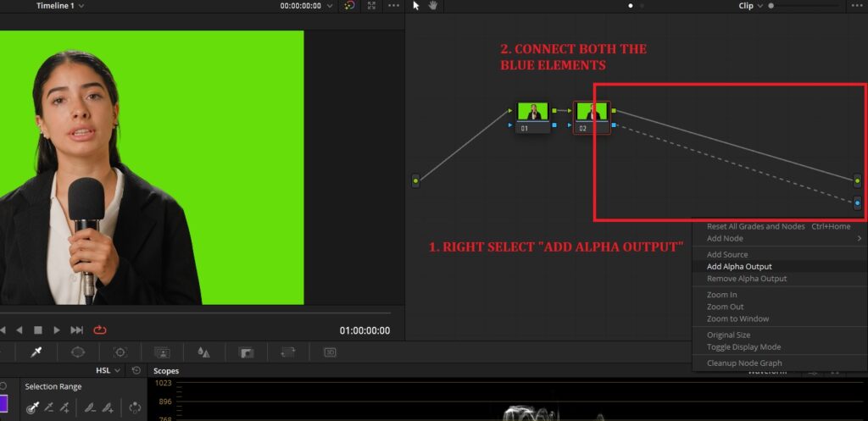Image resolution: width=868 pixels, height=421 pixels.
Task: Choose Toggle Display Mode menu entry
Action: pos(743,346)
